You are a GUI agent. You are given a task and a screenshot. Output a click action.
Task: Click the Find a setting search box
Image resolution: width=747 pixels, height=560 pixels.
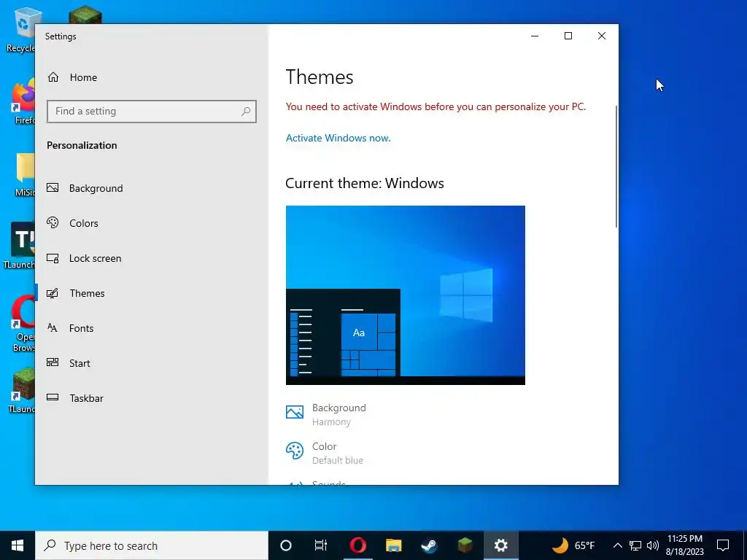coord(152,112)
